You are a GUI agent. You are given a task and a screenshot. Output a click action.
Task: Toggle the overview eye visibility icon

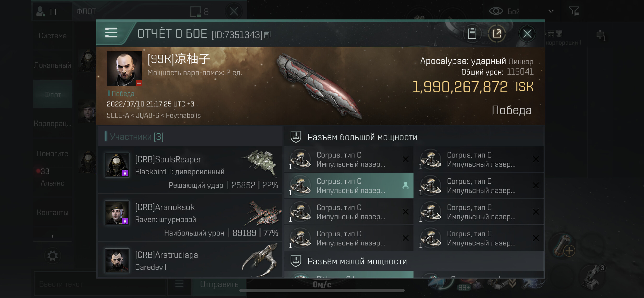point(496,11)
